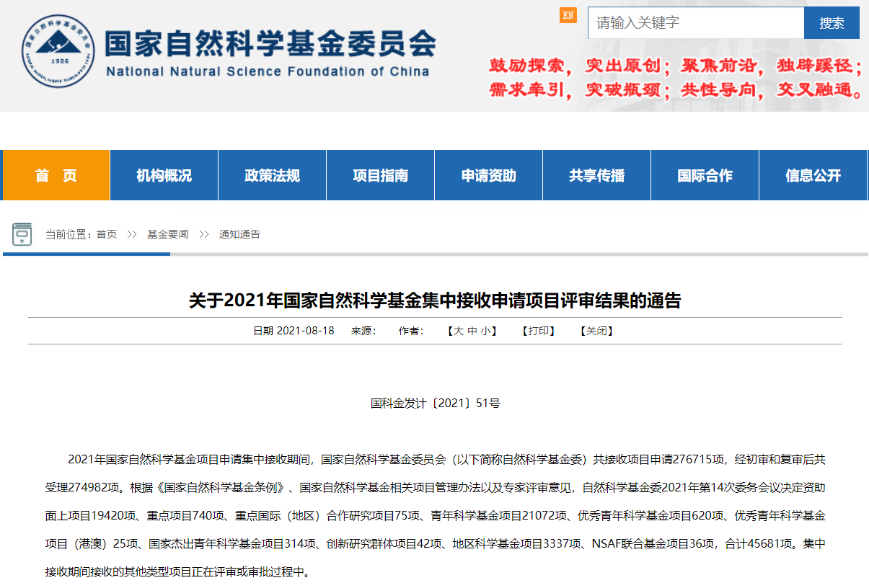Click the 首页 breadcrumb link

(107, 234)
